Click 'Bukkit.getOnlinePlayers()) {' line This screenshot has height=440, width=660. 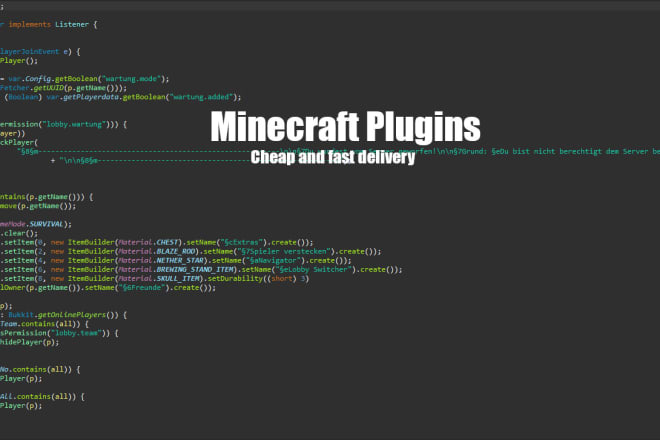tap(67, 315)
